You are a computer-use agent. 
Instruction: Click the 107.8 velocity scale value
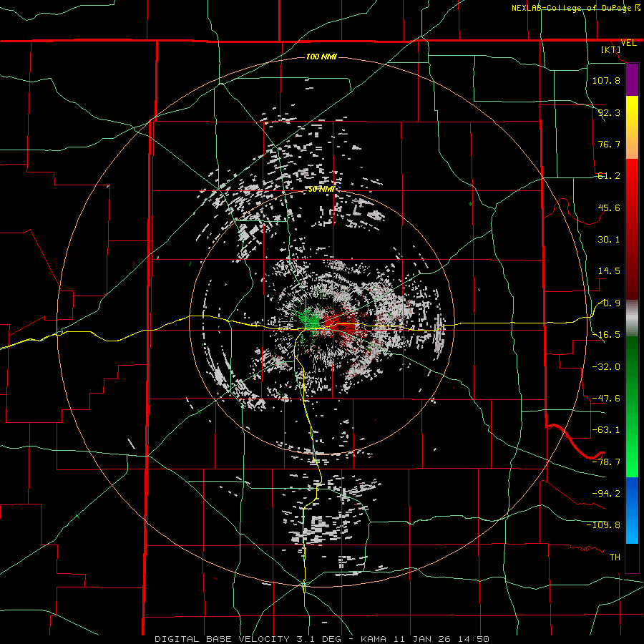(x=606, y=80)
